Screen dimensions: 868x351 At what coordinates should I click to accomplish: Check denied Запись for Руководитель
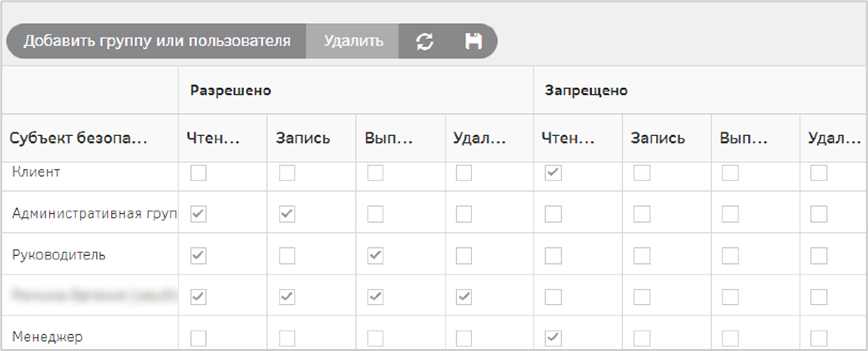[642, 255]
